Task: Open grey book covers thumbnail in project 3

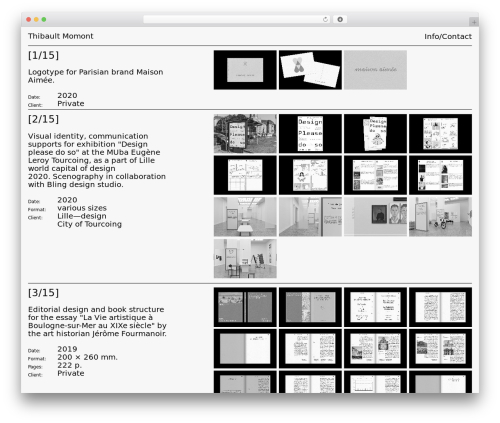Action: [245, 307]
